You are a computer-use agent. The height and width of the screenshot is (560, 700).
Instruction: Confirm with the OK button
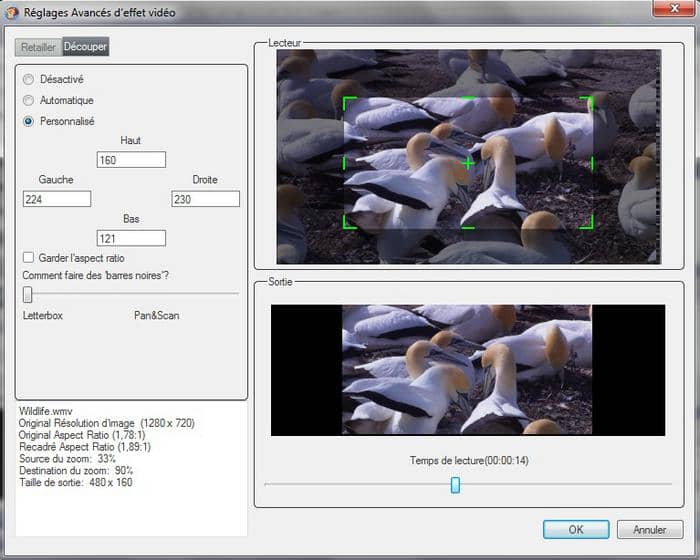tap(576, 530)
